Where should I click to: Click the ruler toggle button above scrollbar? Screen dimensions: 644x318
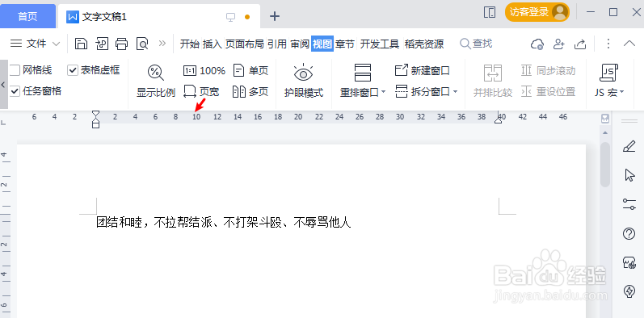point(605,119)
